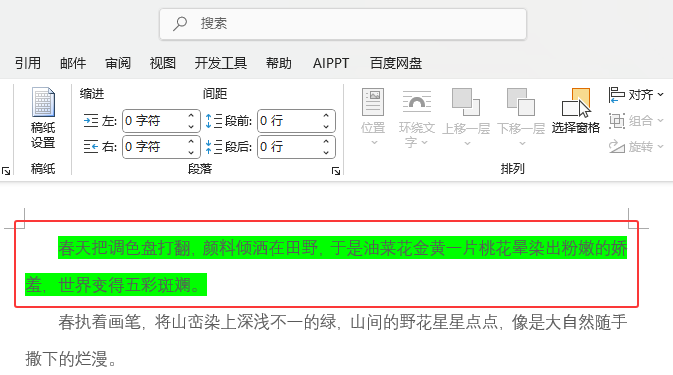This screenshot has width=673, height=375.
Task: Click the 对齐 align icon
Action: coord(616,94)
